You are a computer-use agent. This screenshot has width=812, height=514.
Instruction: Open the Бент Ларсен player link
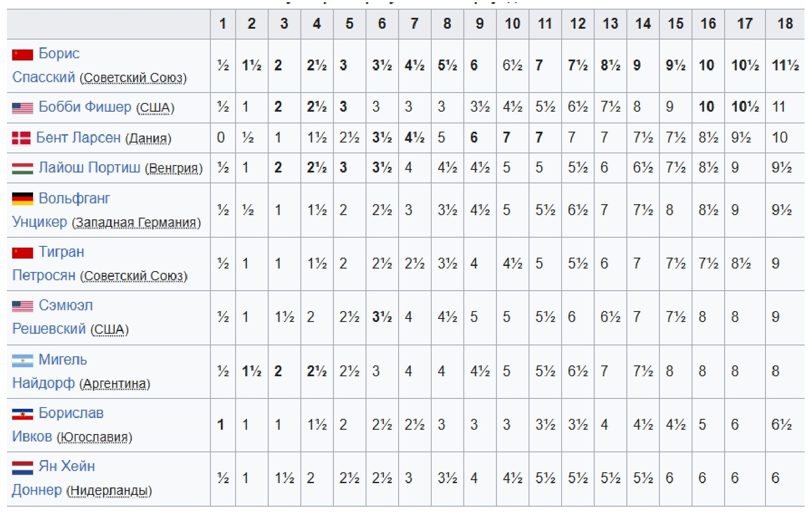point(78,138)
